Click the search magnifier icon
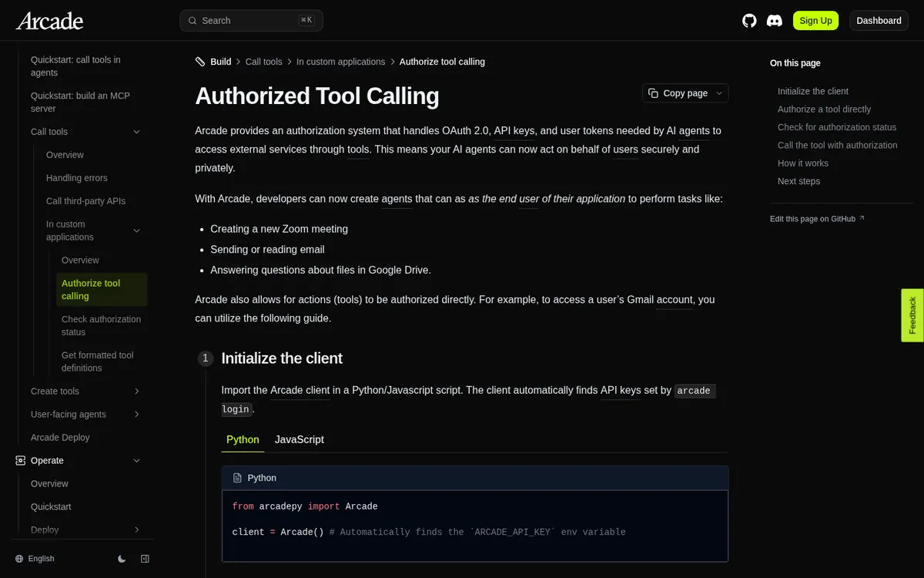924x578 pixels. pos(192,21)
